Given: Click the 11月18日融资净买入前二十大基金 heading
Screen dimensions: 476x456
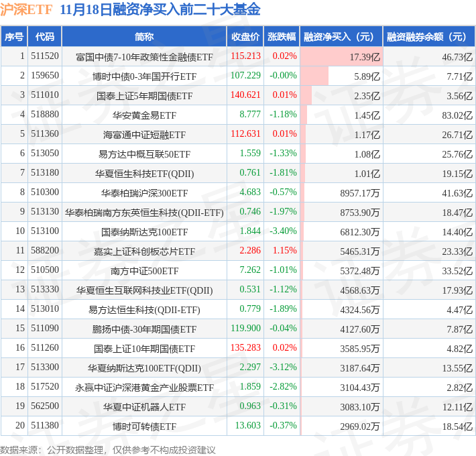Looking at the screenshot, I should pos(160,9).
